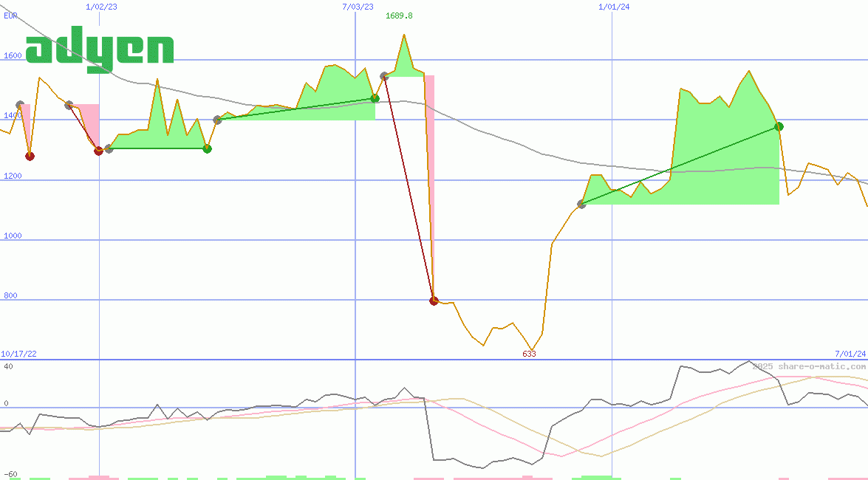Click the 1600 price axis label
Screen dimensions: 868x480
pyautogui.click(x=13, y=55)
